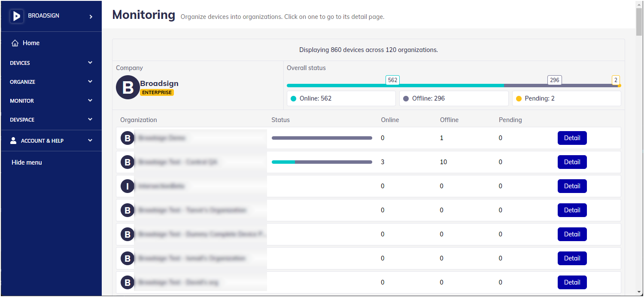Click the Offline column header
The height and width of the screenshot is (297, 644).
pyautogui.click(x=450, y=120)
